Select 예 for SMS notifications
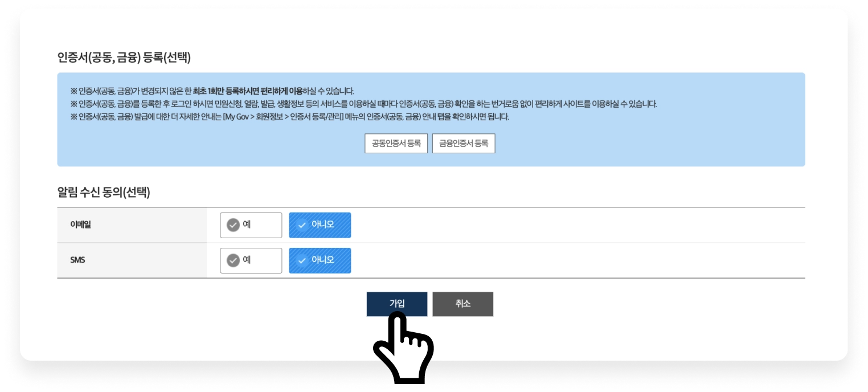Image resolution: width=868 pixels, height=392 pixels. (251, 260)
